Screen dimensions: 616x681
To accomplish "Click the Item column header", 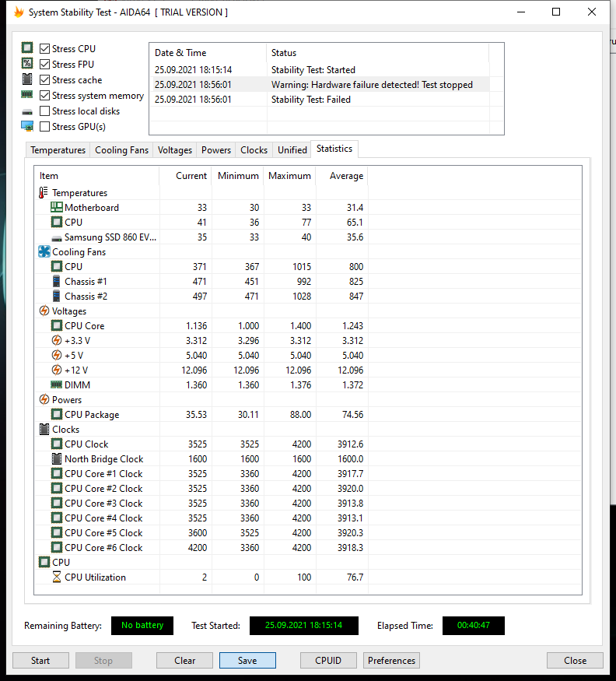I will (96, 176).
